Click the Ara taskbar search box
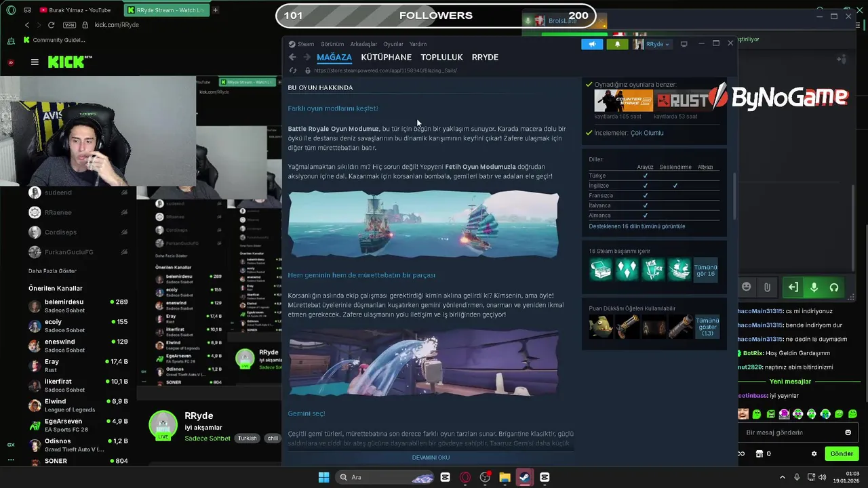This screenshot has width=868, height=488. point(384,477)
